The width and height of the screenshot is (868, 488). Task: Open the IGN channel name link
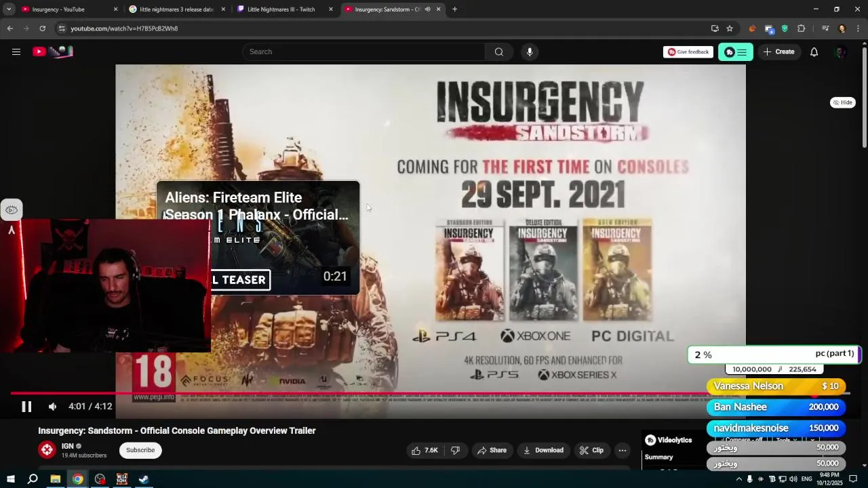67,446
